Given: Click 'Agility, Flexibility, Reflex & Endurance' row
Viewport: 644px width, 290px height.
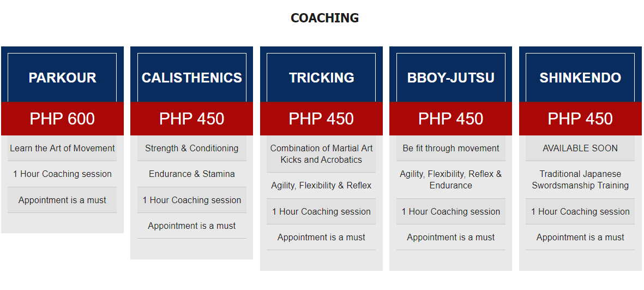Looking at the screenshot, I should tap(450, 180).
